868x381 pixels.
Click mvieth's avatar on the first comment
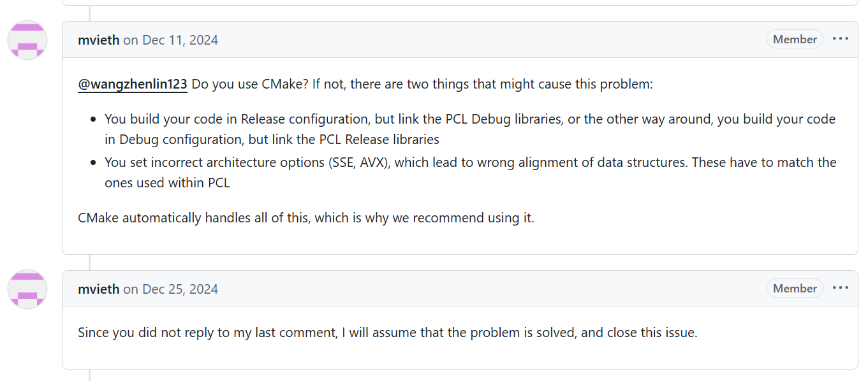click(27, 40)
